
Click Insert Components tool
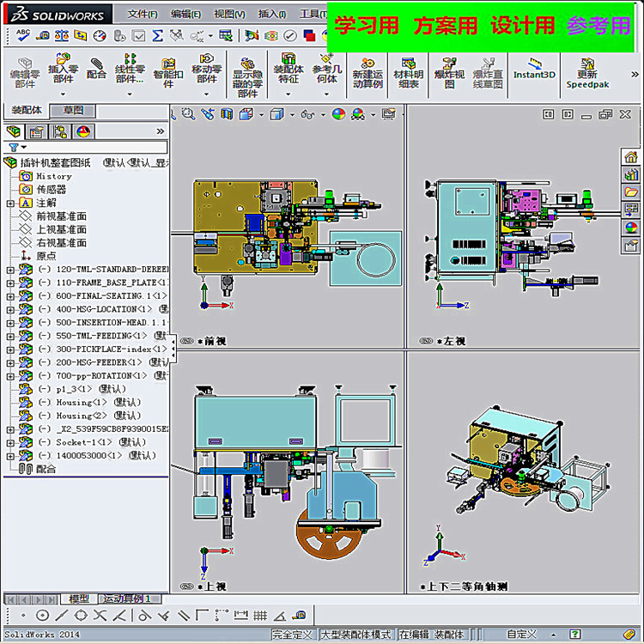63,68
